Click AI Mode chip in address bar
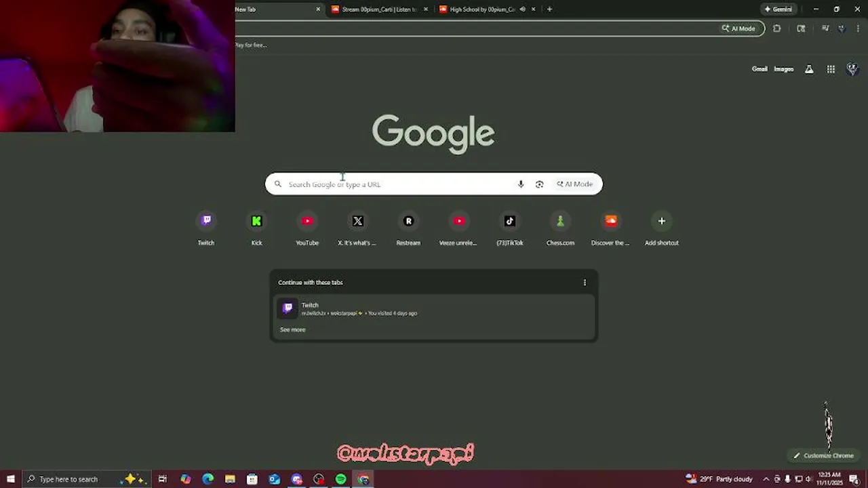 coord(738,28)
